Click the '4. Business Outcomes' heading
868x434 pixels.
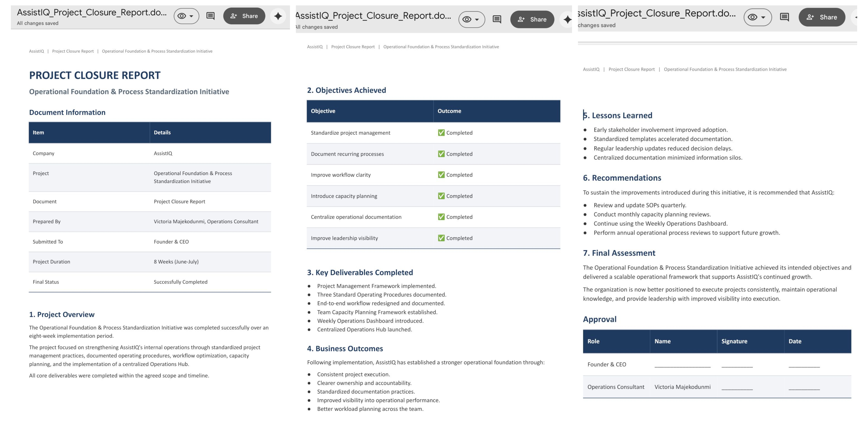click(345, 348)
